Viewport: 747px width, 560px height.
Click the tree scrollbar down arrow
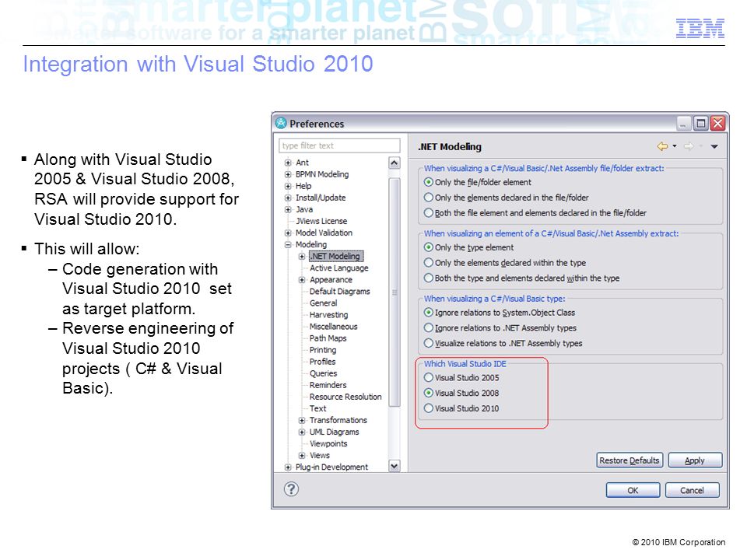(394, 466)
